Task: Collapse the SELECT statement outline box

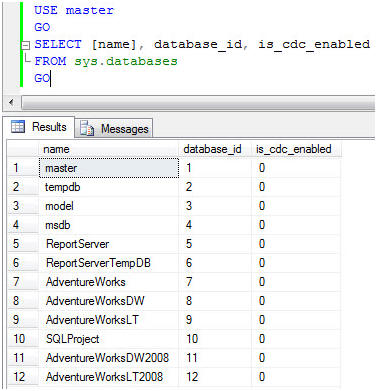Action: coord(26,45)
